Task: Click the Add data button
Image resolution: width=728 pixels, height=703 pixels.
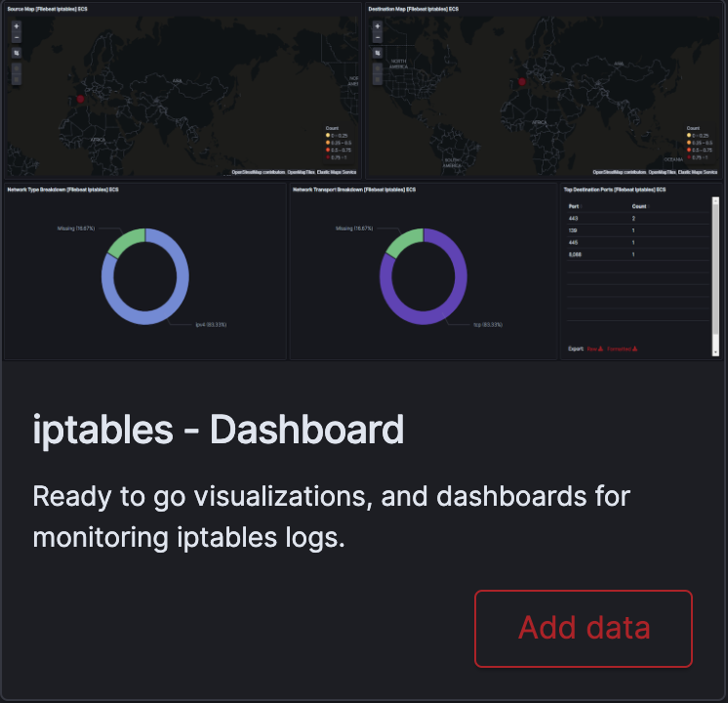Action: point(584,628)
